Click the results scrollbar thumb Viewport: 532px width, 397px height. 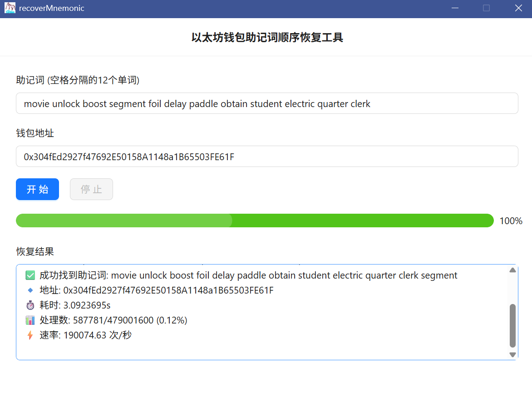512,325
